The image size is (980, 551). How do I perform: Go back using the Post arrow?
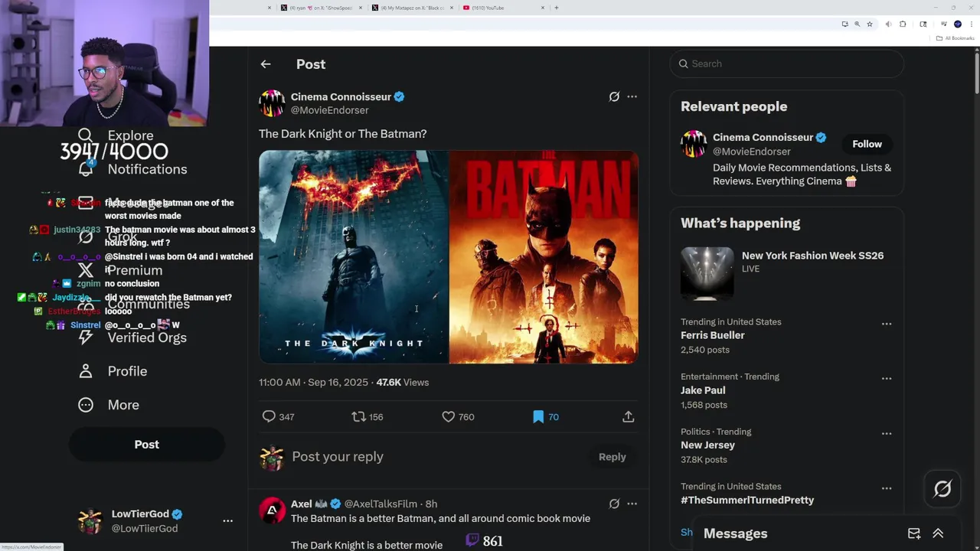coord(266,64)
